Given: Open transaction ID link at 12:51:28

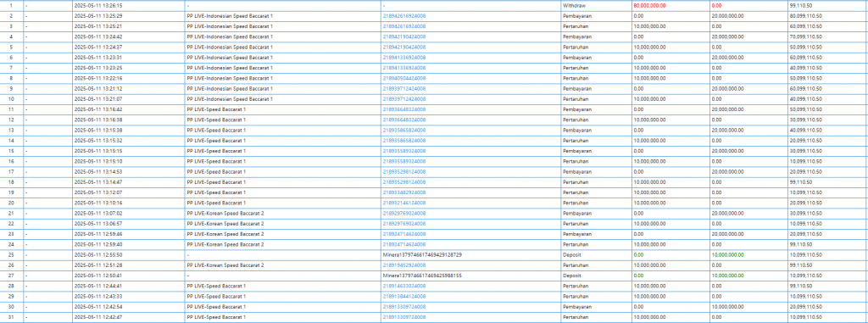Looking at the screenshot, I should pyautogui.click(x=404, y=265).
